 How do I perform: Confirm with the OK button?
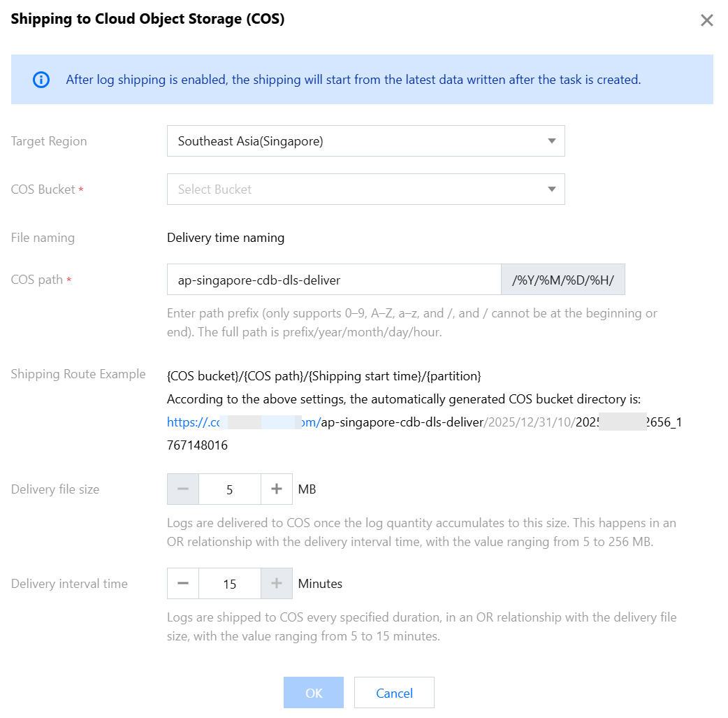point(314,693)
